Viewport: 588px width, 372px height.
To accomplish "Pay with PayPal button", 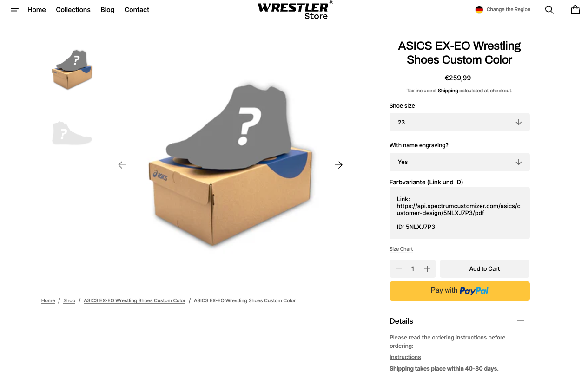I will [459, 291].
